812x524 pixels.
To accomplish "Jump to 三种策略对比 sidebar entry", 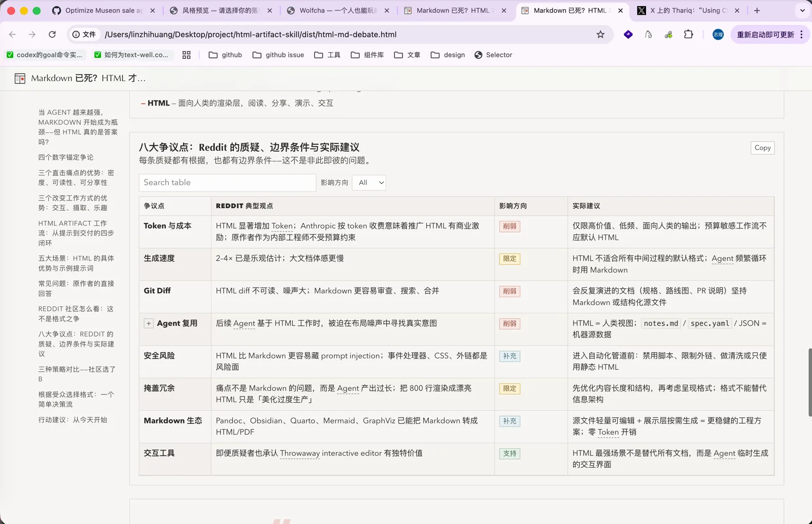I will pyautogui.click(x=77, y=374).
